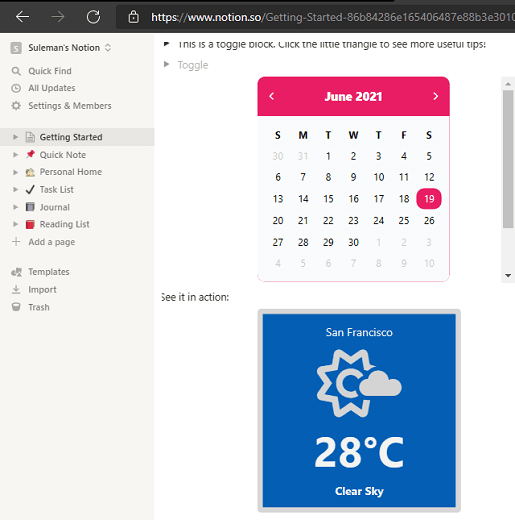
Task: Click the lock icon in the address bar
Action: tap(133, 16)
